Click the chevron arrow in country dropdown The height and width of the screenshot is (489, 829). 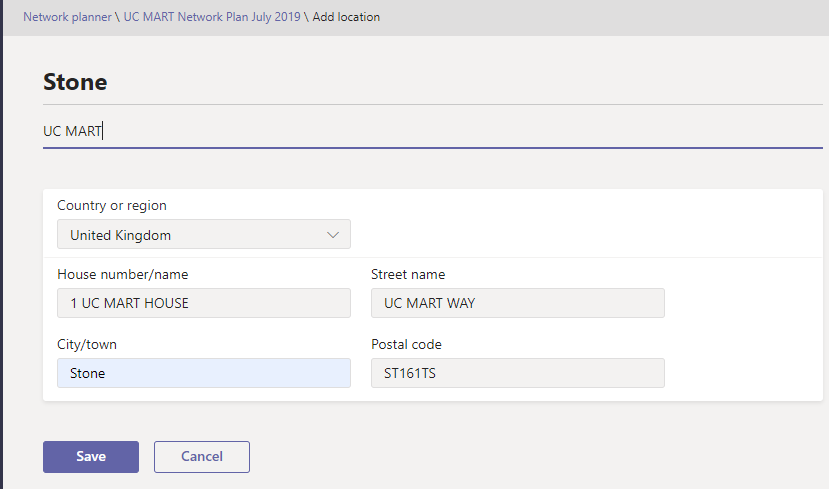333,235
